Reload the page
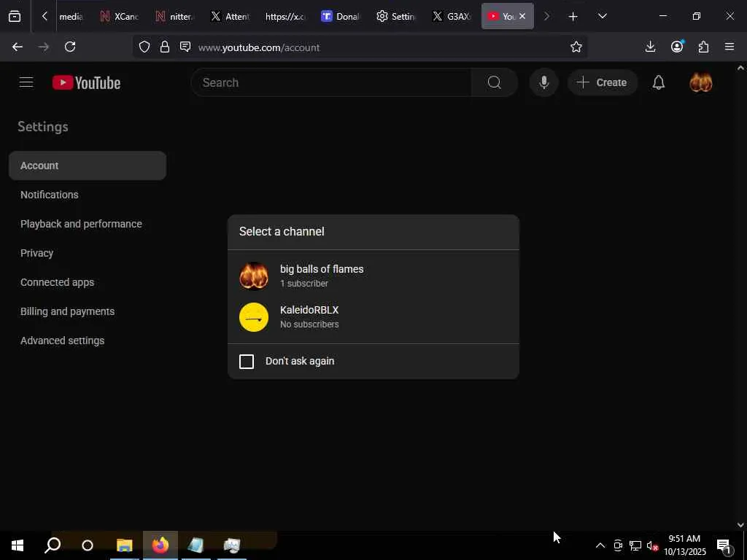This screenshot has width=747, height=560. click(x=70, y=47)
